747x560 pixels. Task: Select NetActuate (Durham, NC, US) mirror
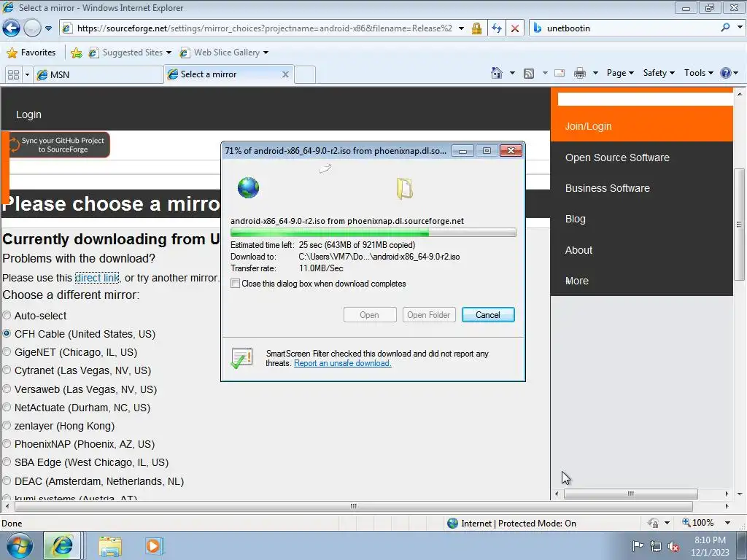click(x=7, y=407)
